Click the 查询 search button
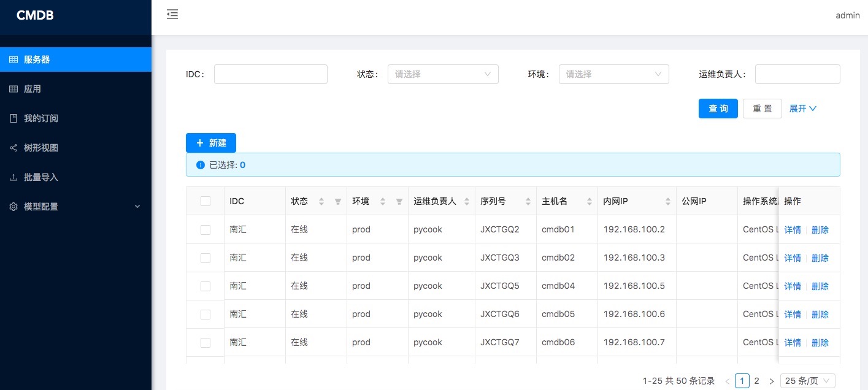Viewport: 868px width, 390px height. tap(718, 109)
